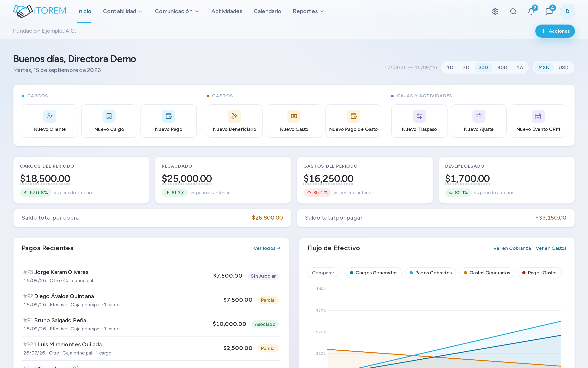Click the Nuevo Evento CRM calendar icon
This screenshot has height=368, width=588.
[x=538, y=116]
